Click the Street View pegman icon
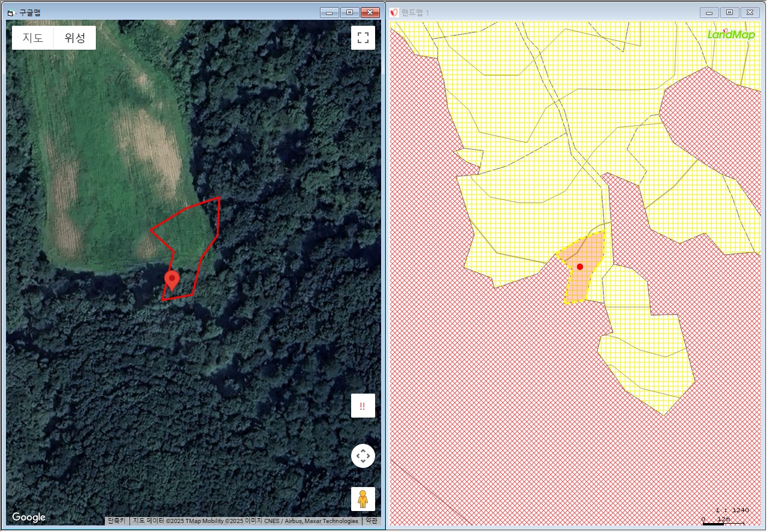This screenshot has width=767, height=532. click(x=363, y=498)
